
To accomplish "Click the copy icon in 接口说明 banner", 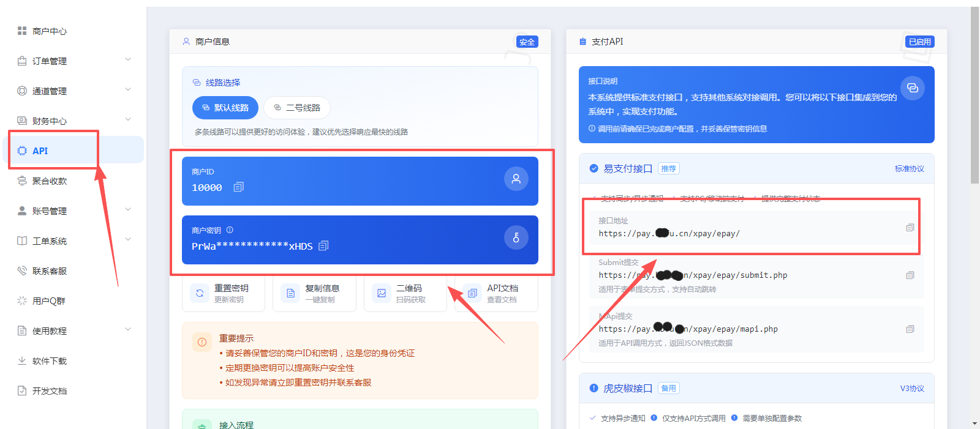I will click(913, 88).
